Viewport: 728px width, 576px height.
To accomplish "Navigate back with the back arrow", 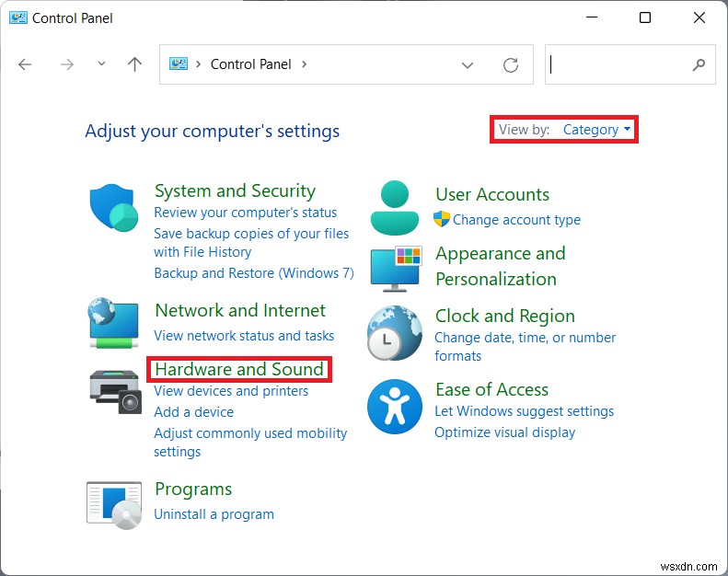I will (x=25, y=64).
